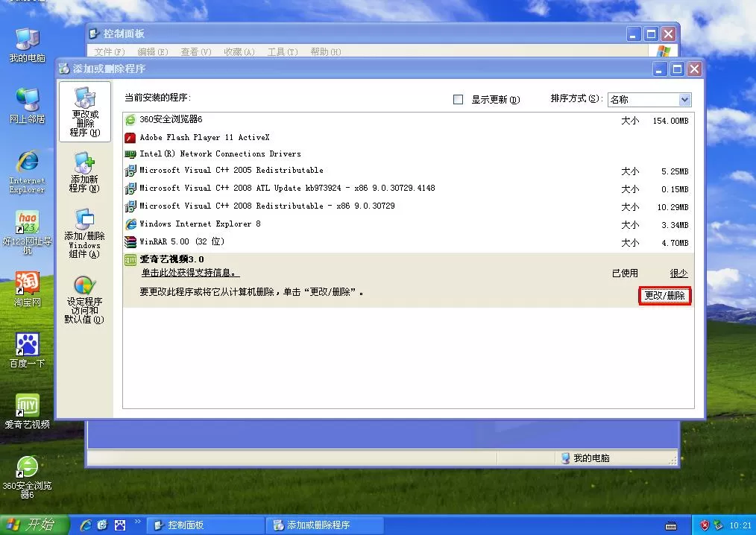Open 360安全浏览器6 desktop shortcut
The width and height of the screenshot is (756, 535).
coord(28,477)
